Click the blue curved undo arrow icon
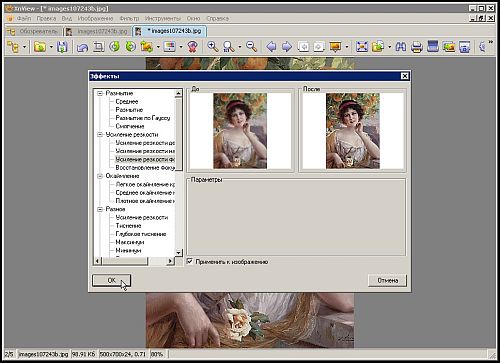Screen dimensions: 500x363 click(82, 47)
